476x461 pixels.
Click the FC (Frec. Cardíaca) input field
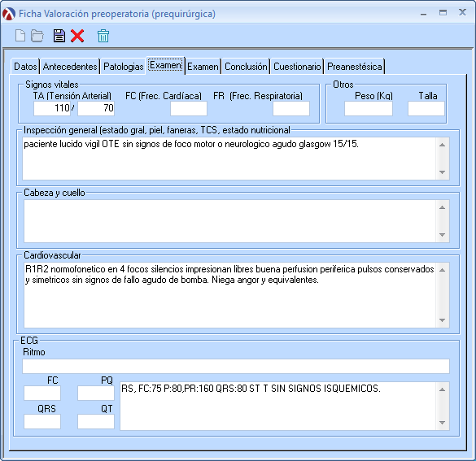click(189, 109)
